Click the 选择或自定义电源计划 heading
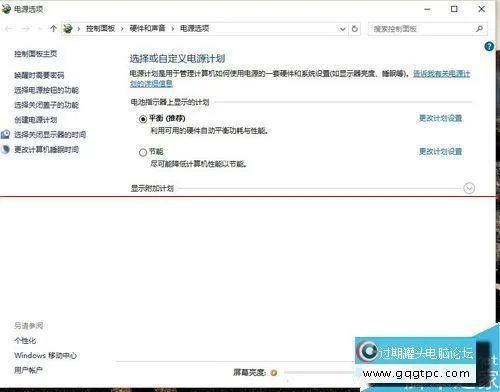The height and width of the screenshot is (392, 500). pyautogui.click(x=177, y=59)
